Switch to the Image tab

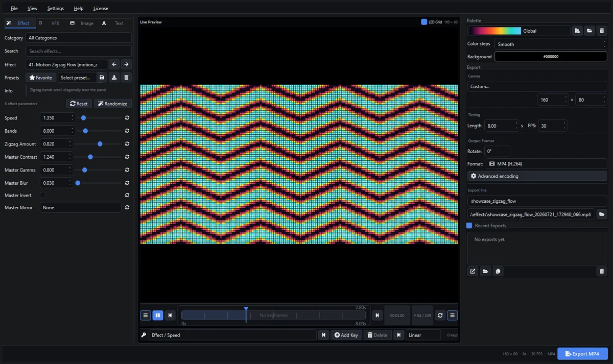83,23
